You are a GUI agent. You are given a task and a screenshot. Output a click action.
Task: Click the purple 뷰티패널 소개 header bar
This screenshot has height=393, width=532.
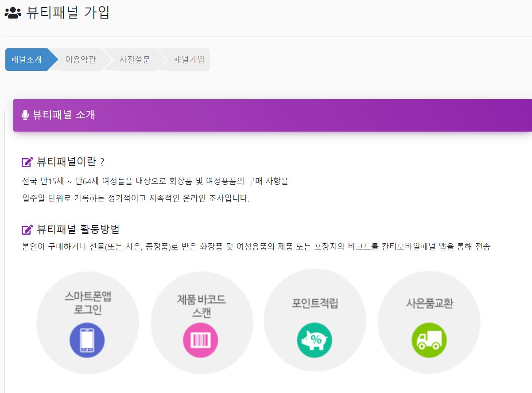point(266,115)
